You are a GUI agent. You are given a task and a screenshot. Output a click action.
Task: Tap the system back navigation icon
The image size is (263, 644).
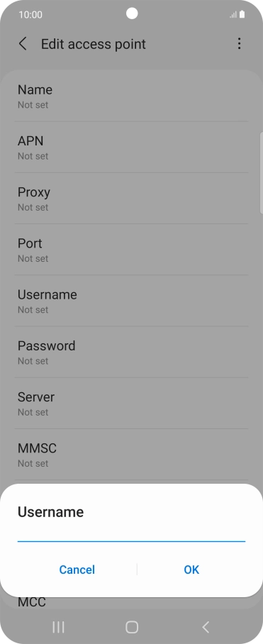coord(206,627)
